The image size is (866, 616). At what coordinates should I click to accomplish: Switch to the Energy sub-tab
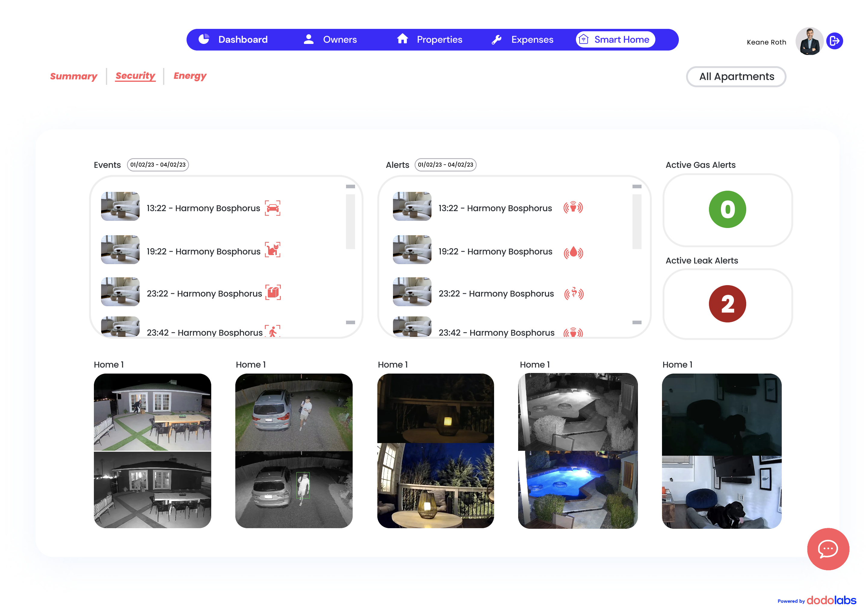tap(190, 76)
